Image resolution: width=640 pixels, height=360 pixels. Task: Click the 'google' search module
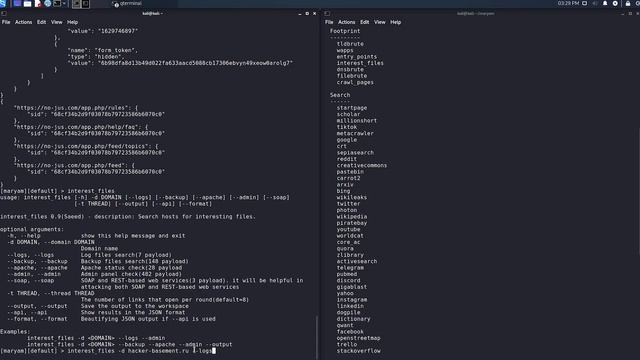pyautogui.click(x=347, y=140)
